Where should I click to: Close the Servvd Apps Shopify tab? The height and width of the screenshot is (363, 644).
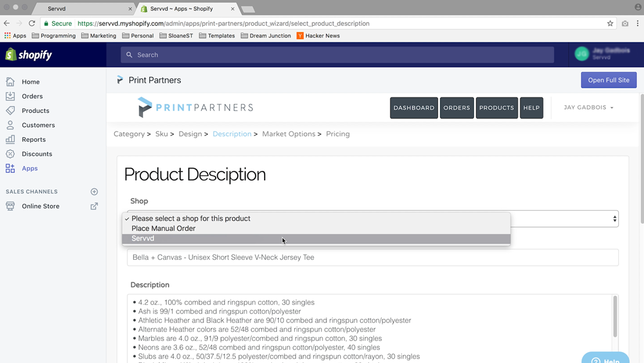click(232, 8)
